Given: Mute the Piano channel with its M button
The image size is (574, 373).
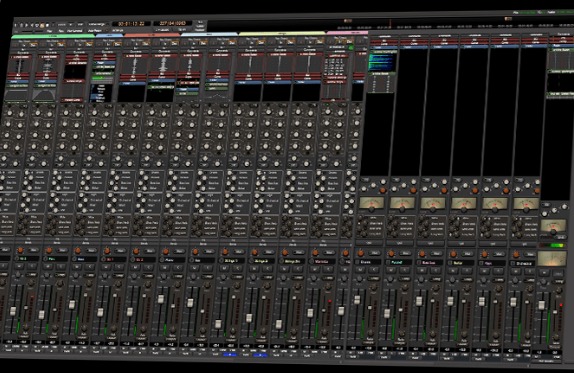Looking at the screenshot, I should click(164, 268).
